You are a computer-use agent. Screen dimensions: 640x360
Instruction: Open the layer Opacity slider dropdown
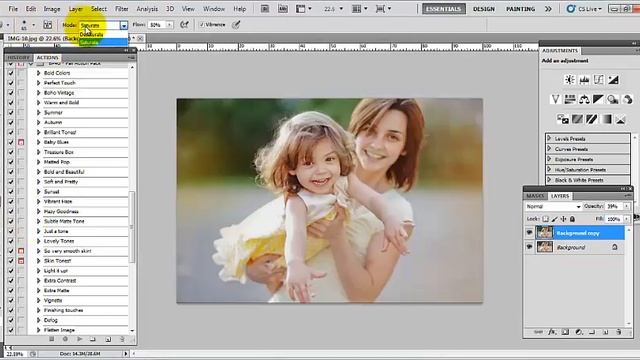pos(626,207)
